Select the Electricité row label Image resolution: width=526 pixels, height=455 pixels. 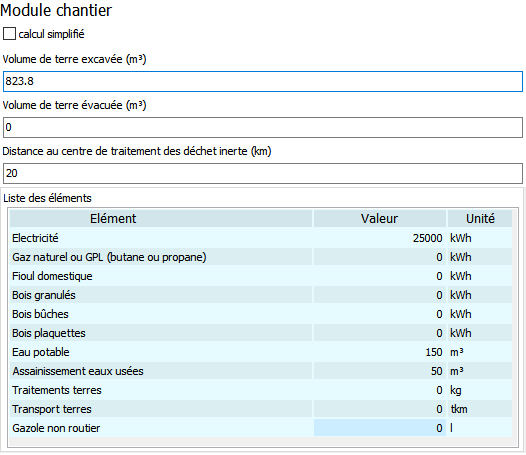[35, 238]
